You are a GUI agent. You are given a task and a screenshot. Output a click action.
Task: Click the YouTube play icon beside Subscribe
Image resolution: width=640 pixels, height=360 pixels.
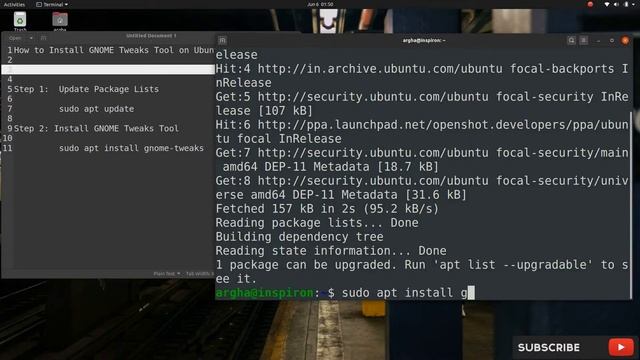pos(621,347)
